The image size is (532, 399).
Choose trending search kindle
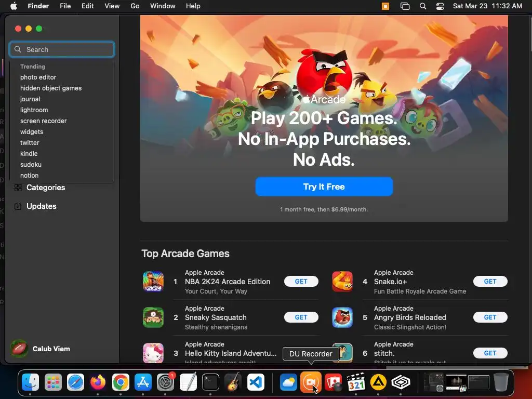[x=29, y=154]
